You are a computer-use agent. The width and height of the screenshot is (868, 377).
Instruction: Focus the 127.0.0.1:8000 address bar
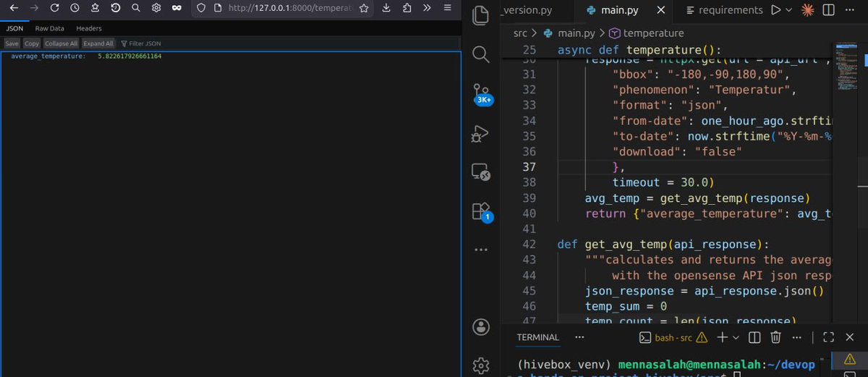point(291,9)
